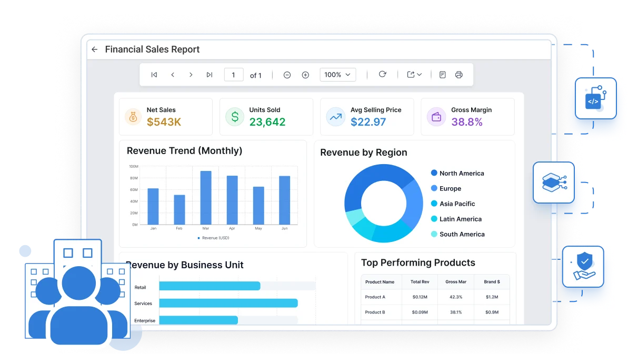This screenshot has height=364, width=638.
Task: Toggle Asia Pacific legend entry
Action: [x=453, y=204]
